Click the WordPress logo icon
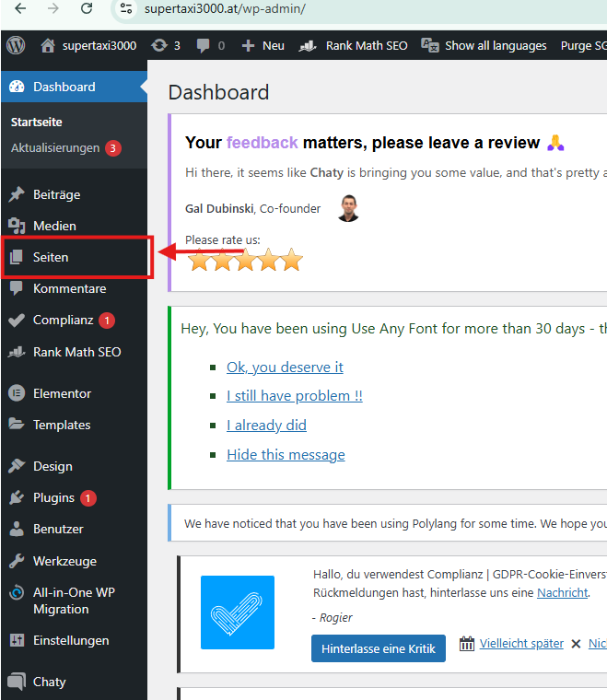 [x=16, y=45]
